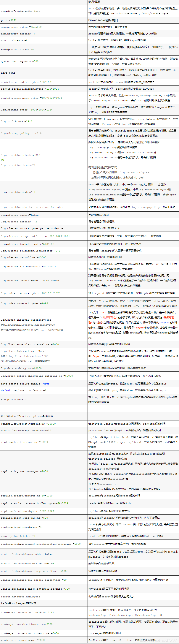Select default.replication.factor =1 cell
Viewport: 179px width, 644px height.
pyautogui.click(x=44, y=390)
